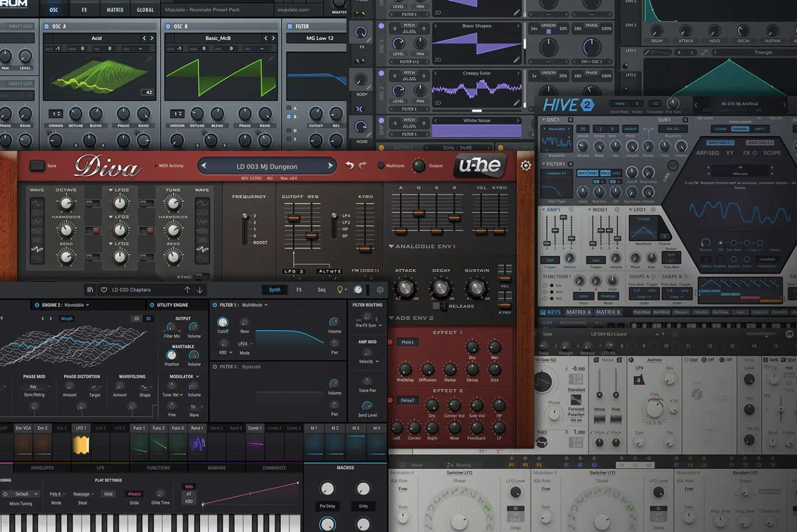Load the previous preset using the up arrow
This screenshot has height=532, width=797.
[187, 290]
